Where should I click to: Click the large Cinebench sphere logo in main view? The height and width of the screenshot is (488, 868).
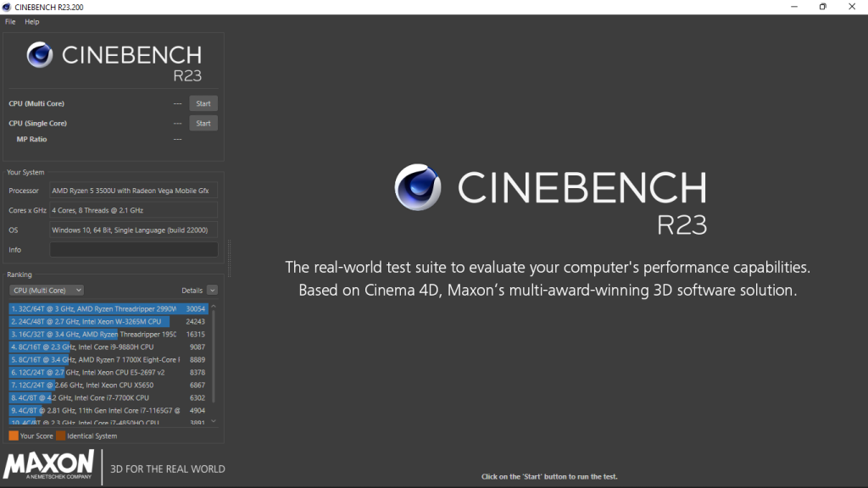point(418,187)
